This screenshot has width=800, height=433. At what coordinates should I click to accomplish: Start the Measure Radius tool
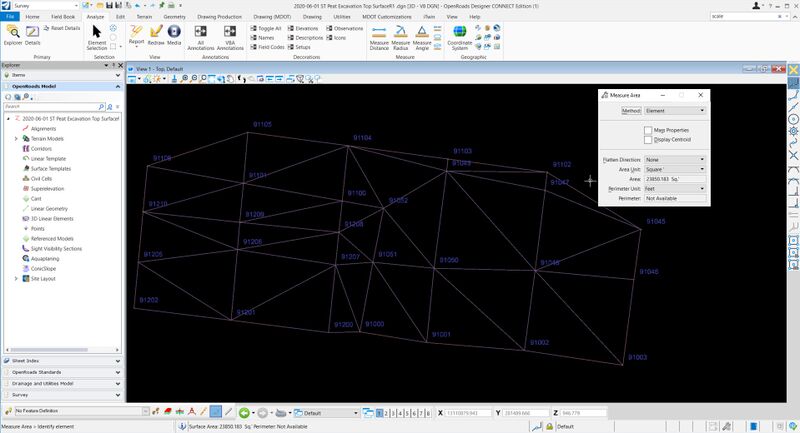[401, 37]
